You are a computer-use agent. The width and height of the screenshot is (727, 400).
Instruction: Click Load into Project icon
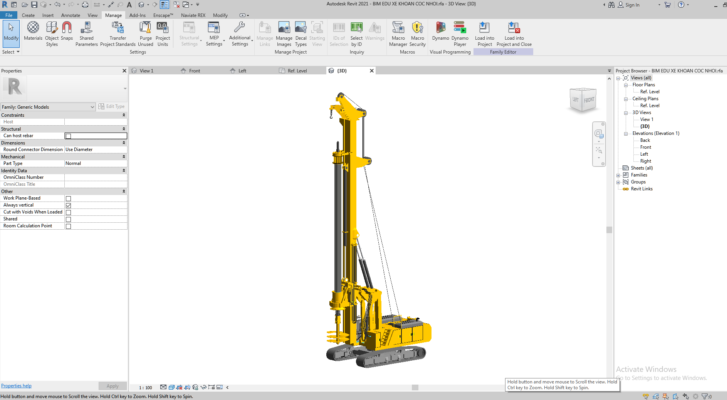coord(484,32)
